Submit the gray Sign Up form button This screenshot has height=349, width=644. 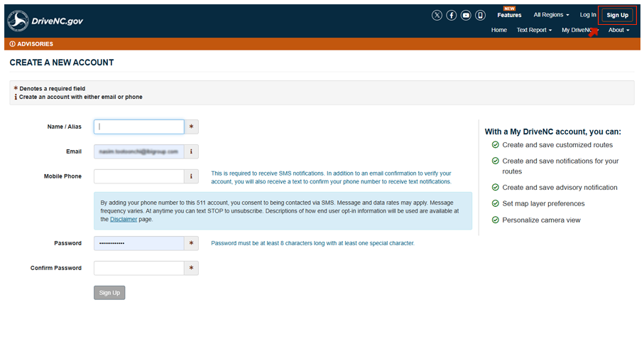point(109,293)
